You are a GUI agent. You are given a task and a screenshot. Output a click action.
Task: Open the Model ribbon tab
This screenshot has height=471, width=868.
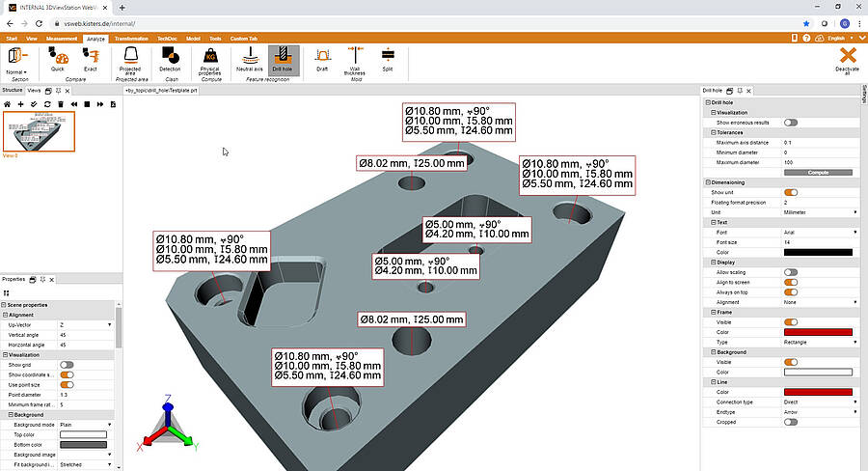(193, 39)
